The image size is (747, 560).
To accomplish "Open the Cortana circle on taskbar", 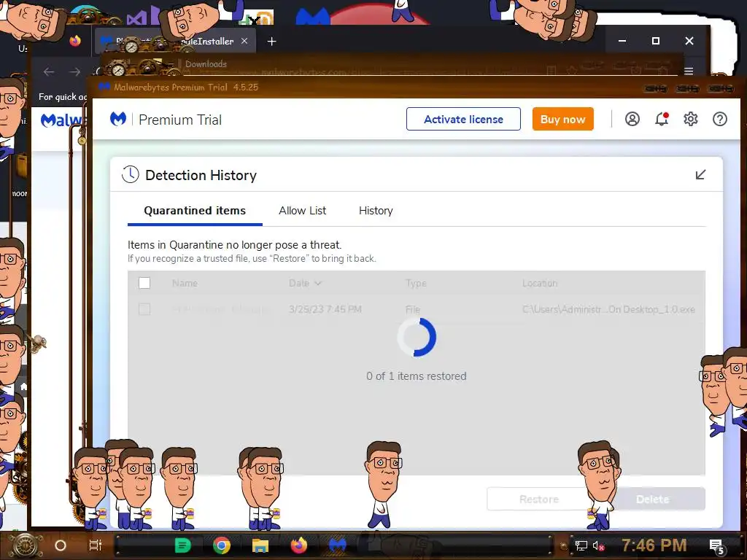I will pyautogui.click(x=61, y=545).
